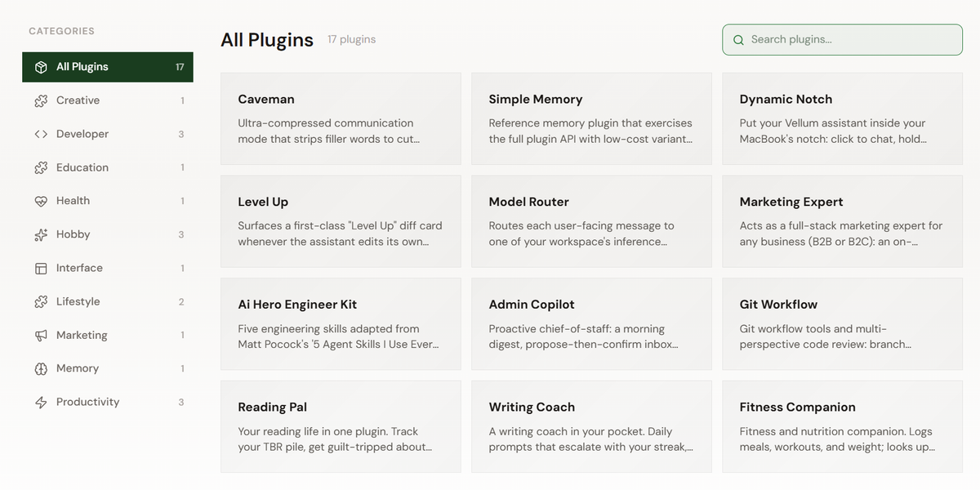Click the search magnifier icon
This screenshot has height=490, width=980.
(738, 40)
